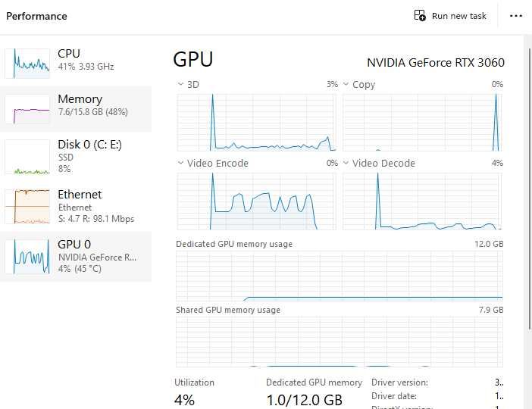The height and width of the screenshot is (409, 532).
Task: Open the Video Decode engine dropdown
Action: coord(346,164)
